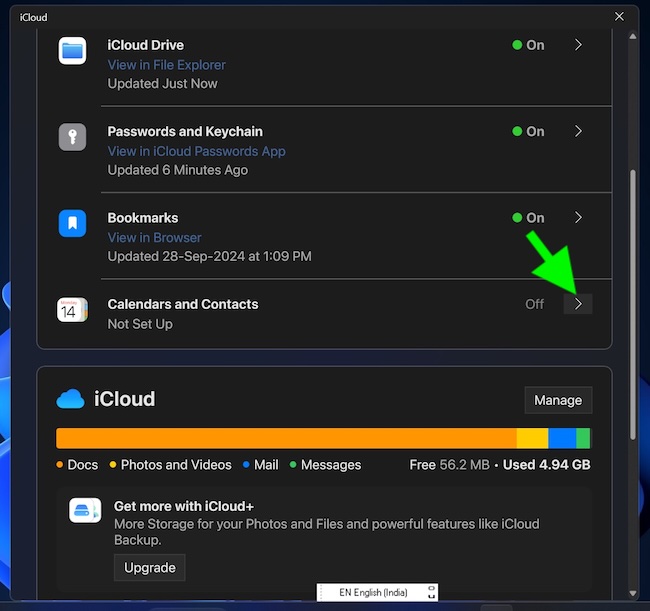650x611 pixels.
Task: Click the iCloud+ storage promo icon
Action: tap(85, 510)
